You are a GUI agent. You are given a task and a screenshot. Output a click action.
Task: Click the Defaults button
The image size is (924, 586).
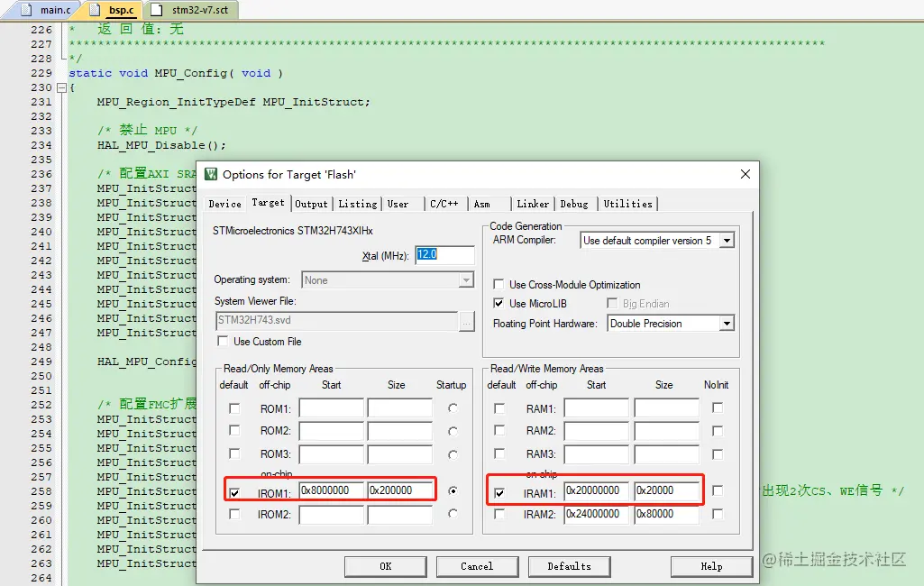(569, 566)
